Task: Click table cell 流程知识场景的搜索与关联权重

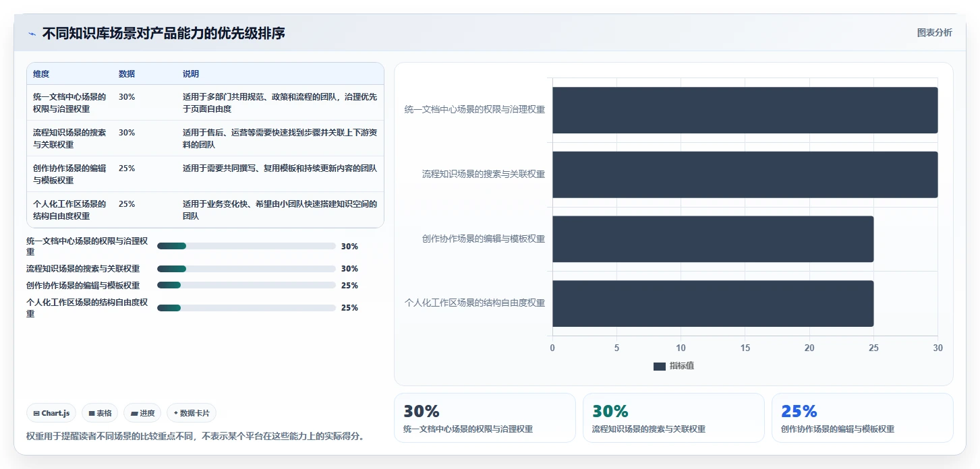Action: click(69, 138)
